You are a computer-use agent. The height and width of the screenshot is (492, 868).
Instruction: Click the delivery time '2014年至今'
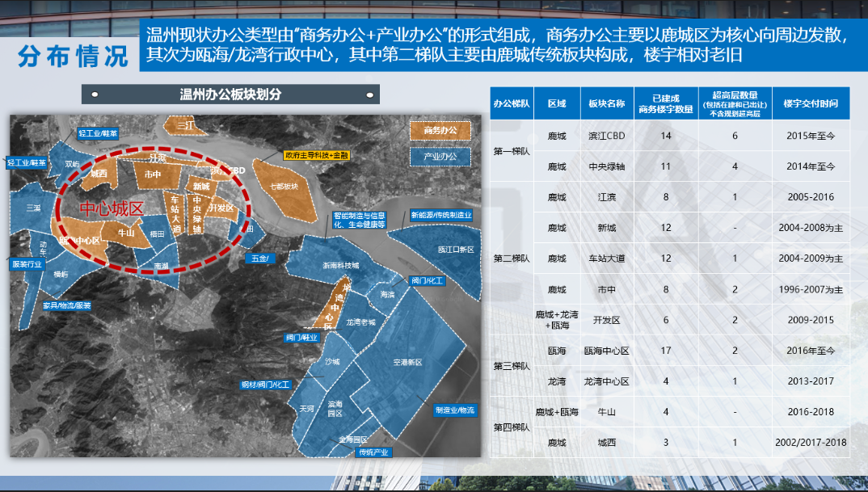(x=811, y=166)
